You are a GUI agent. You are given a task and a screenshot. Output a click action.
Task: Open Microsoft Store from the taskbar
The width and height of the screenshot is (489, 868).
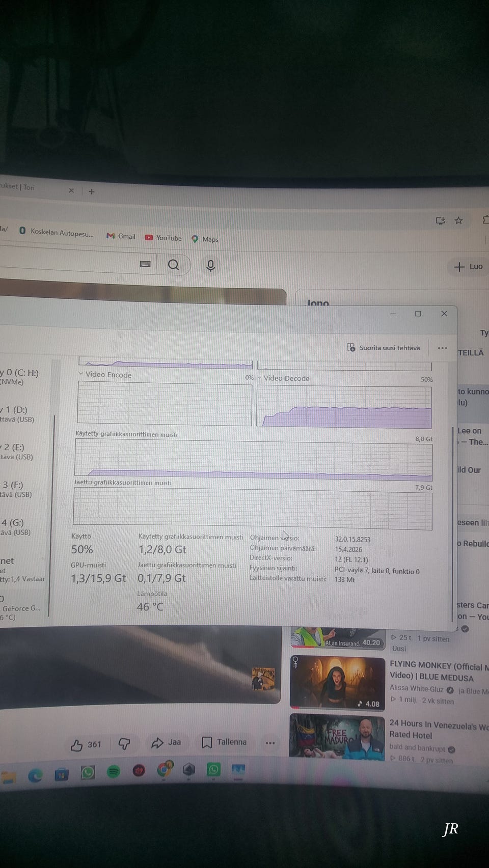pos(62,775)
